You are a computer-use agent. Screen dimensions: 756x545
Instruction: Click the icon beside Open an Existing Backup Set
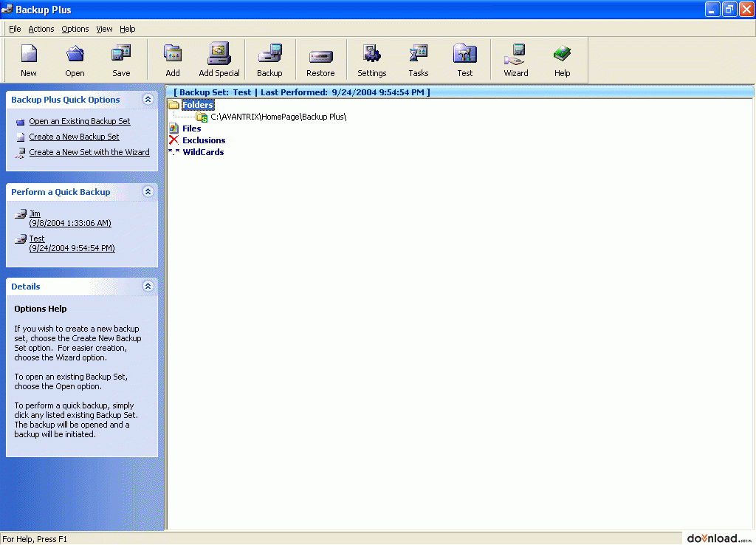[20, 122]
